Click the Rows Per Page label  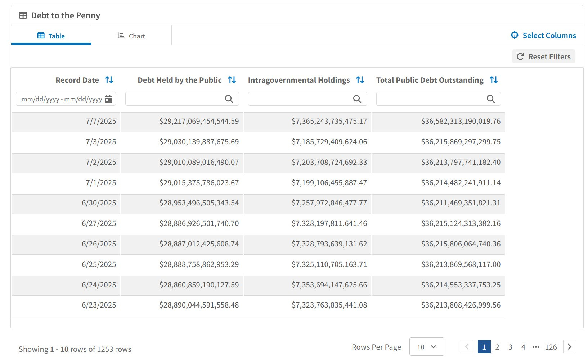[376, 347]
